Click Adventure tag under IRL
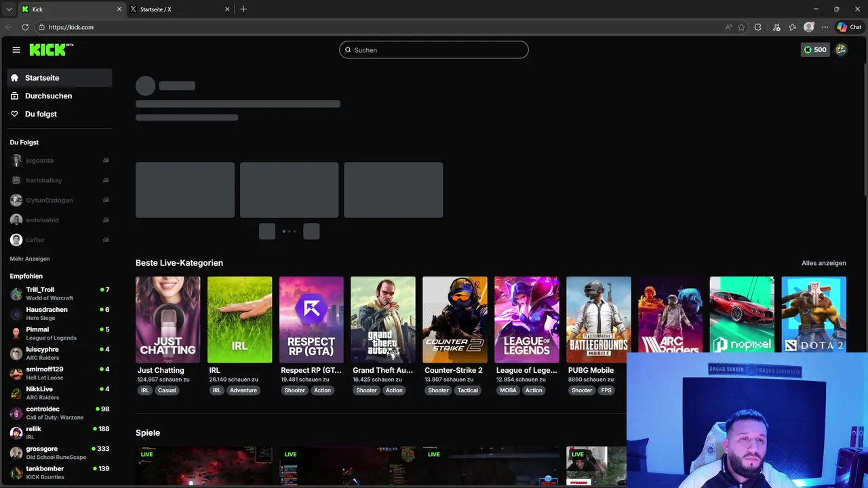 pos(243,390)
